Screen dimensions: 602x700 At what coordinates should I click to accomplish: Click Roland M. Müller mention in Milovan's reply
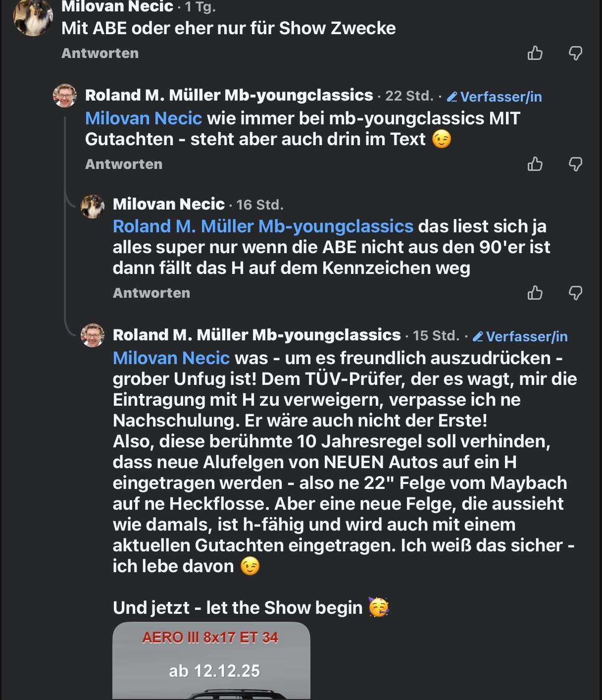pyautogui.click(x=263, y=226)
